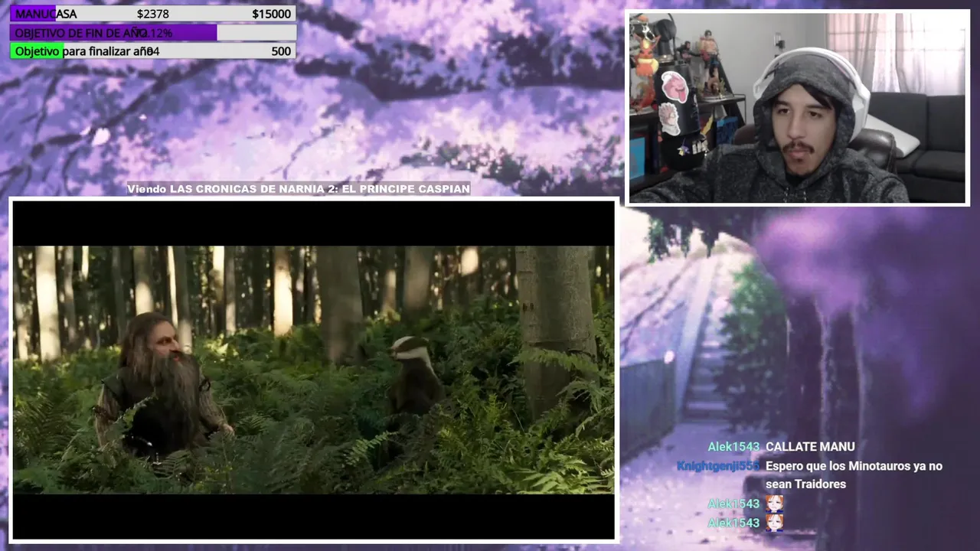Click the bottom crying face emote in chat
The height and width of the screenshot is (551, 980).
click(775, 523)
